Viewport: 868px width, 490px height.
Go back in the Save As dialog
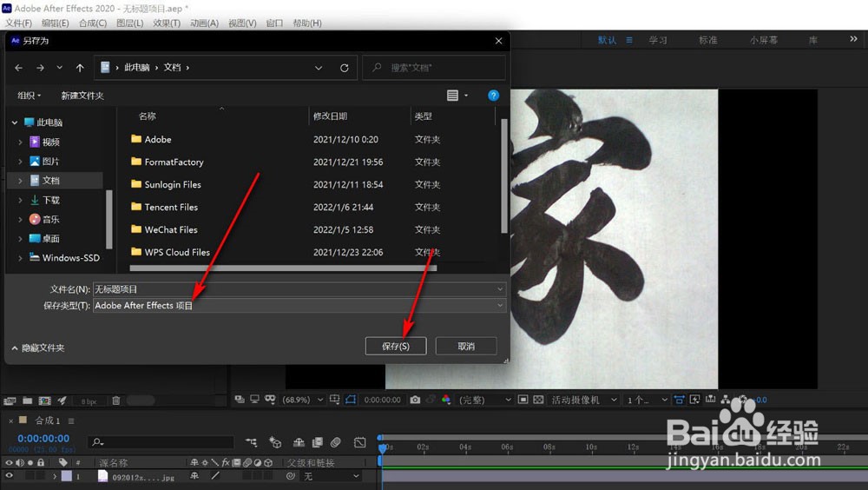tap(18, 68)
